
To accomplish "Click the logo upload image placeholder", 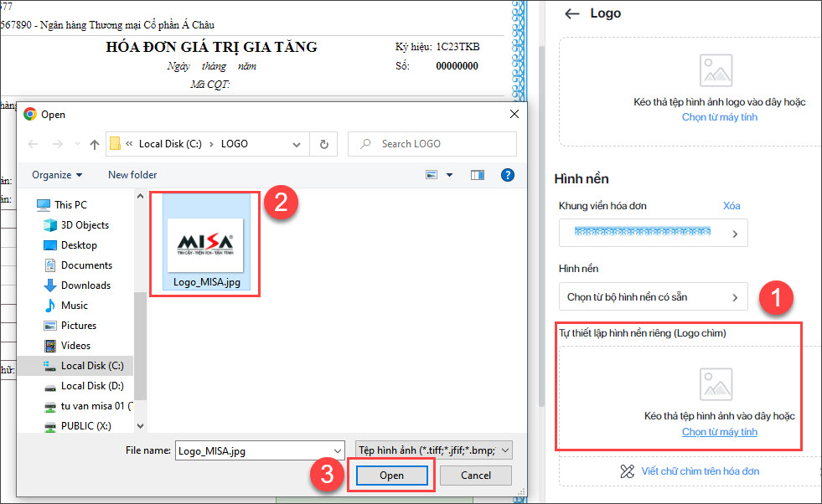I will click(716, 70).
